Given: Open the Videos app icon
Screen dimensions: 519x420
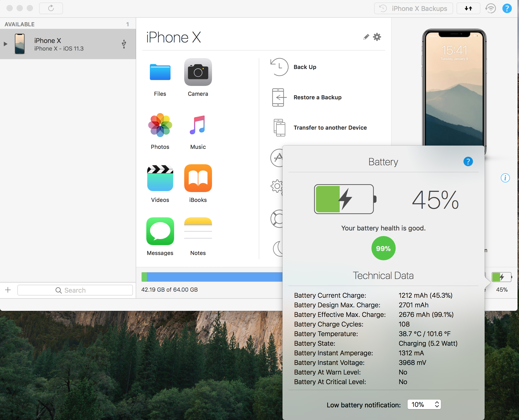Looking at the screenshot, I should [x=160, y=178].
